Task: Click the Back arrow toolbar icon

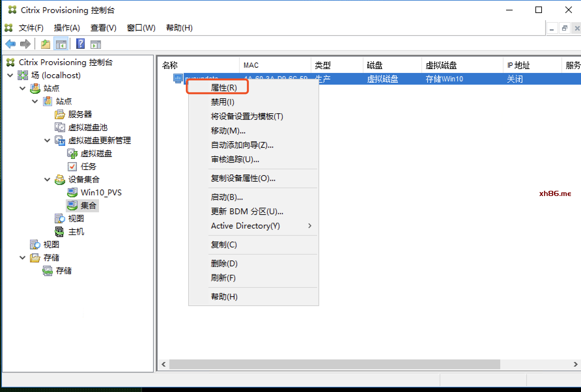Action: [x=10, y=44]
